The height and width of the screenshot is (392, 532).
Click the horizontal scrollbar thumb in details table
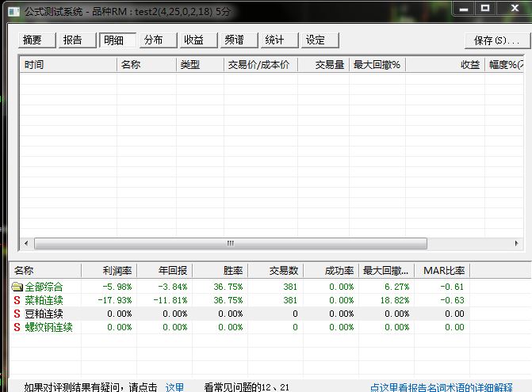click(230, 244)
